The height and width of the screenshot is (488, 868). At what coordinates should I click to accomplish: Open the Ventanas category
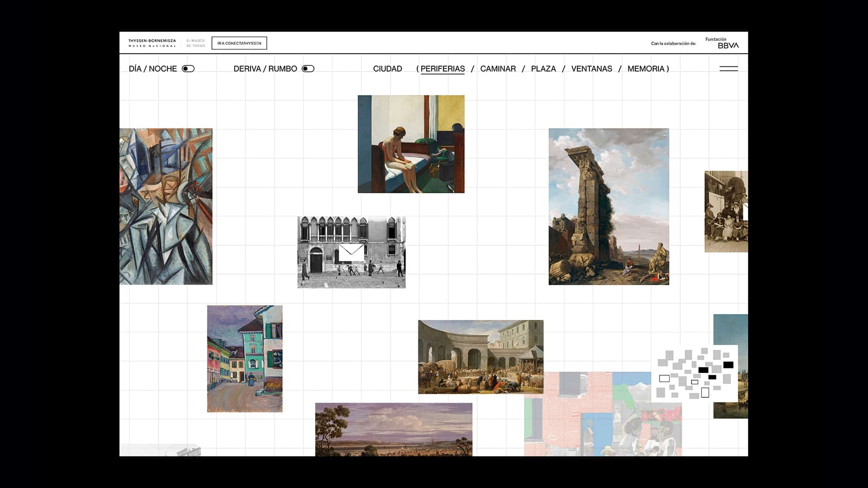(591, 69)
